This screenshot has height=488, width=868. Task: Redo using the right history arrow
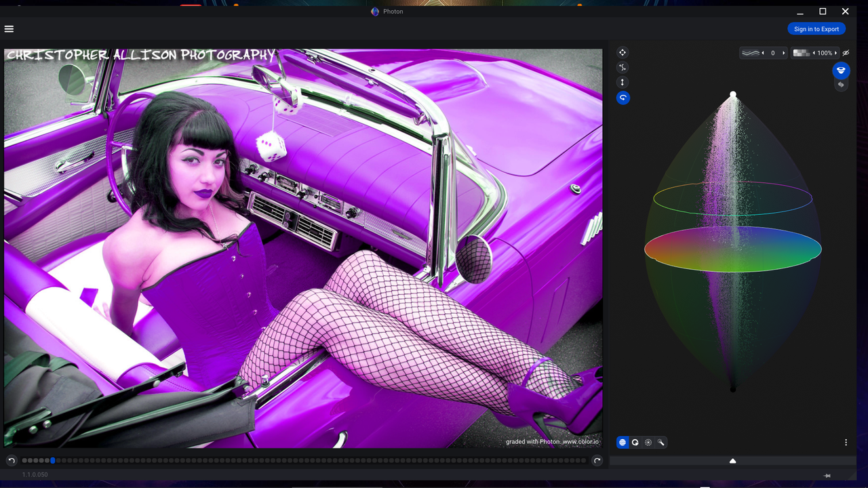tap(597, 461)
